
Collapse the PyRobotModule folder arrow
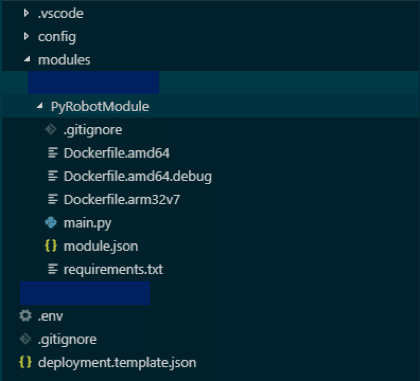[40, 106]
